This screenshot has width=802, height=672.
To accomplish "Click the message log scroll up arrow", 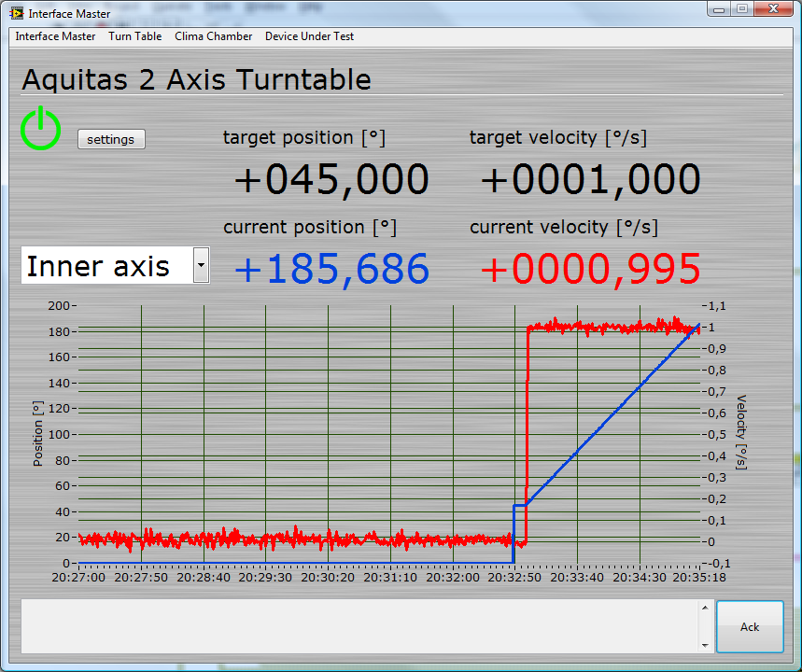I will 705,608.
